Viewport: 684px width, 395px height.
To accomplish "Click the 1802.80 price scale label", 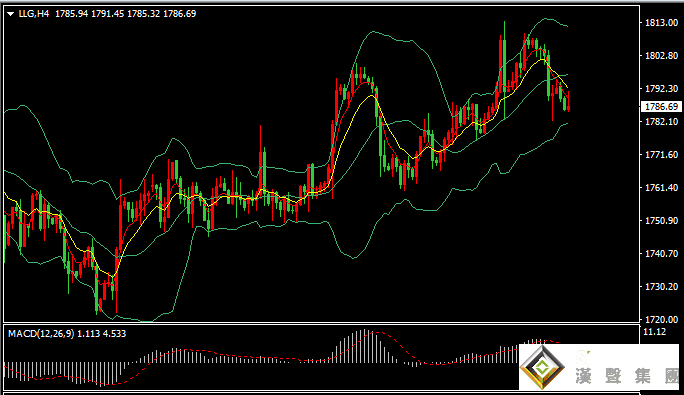I will pos(661,56).
